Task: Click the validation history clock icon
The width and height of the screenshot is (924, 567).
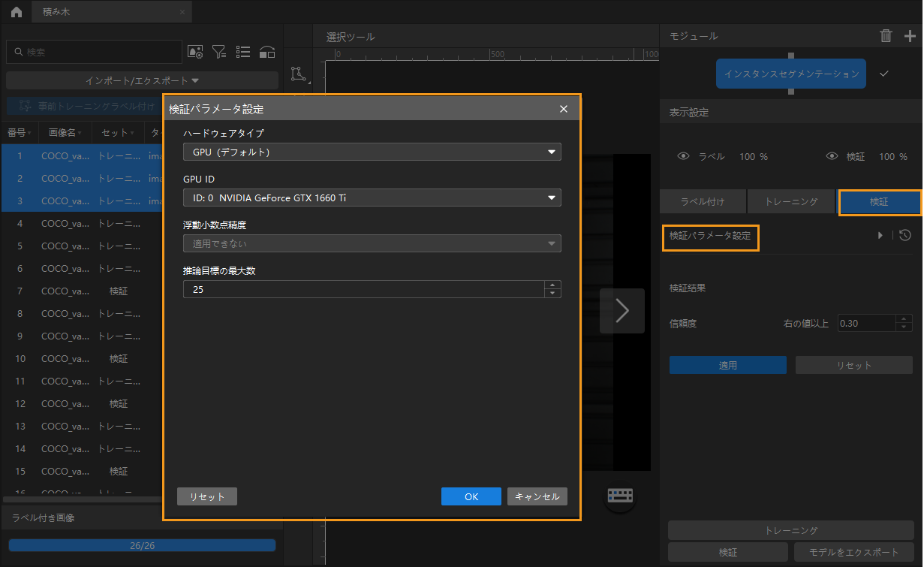Action: pos(905,235)
